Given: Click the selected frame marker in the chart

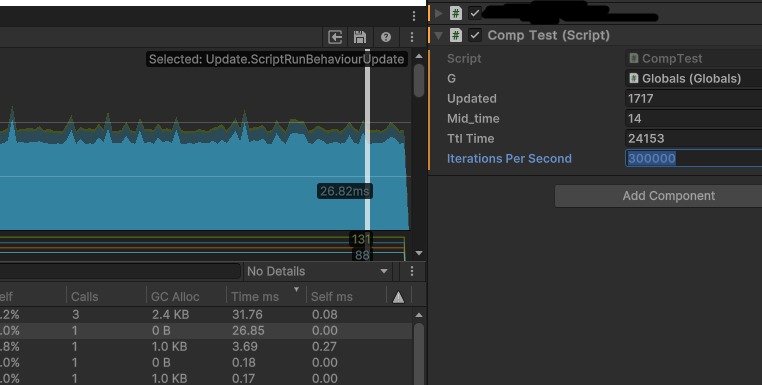Looking at the screenshot, I should (x=367, y=140).
